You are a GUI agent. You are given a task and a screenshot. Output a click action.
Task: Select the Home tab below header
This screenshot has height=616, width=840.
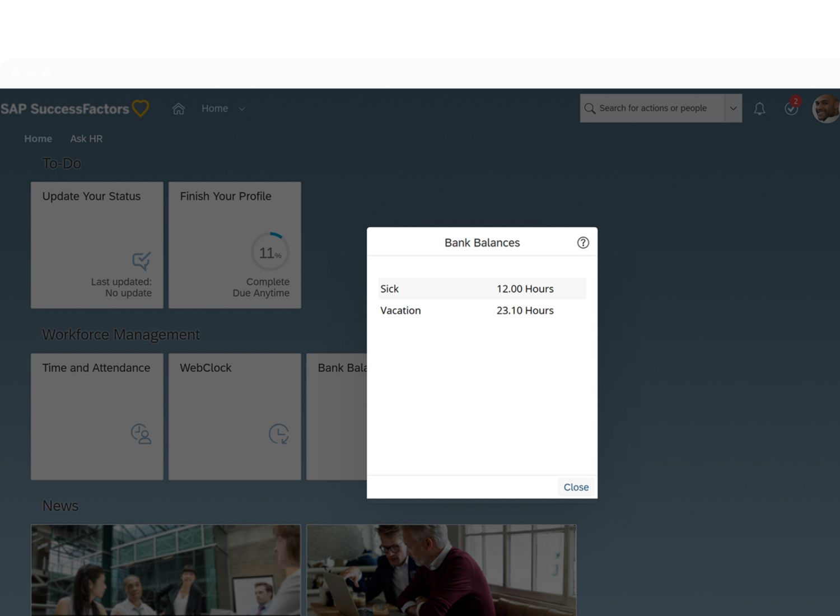coord(38,138)
